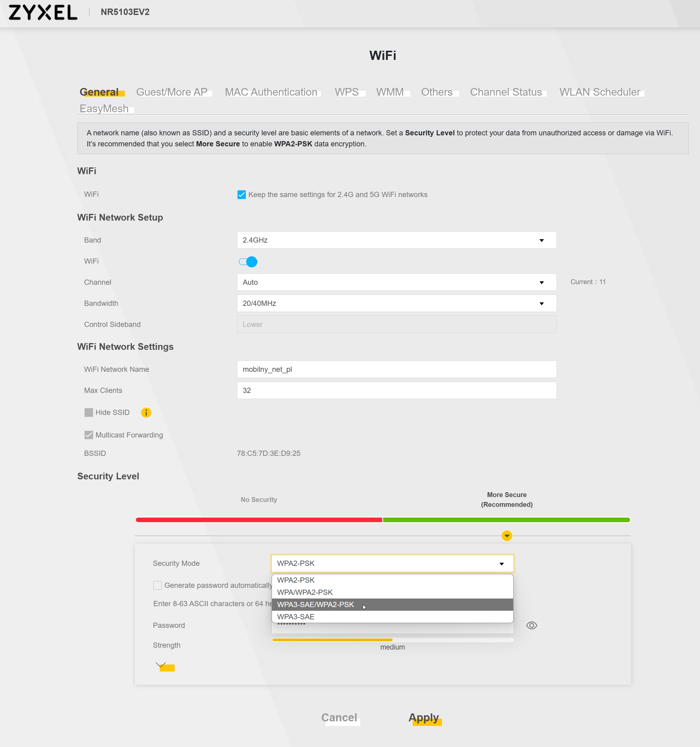Screen dimensions: 700x747
Task: Tick the Hide SSID checkbox
Action: click(x=89, y=412)
